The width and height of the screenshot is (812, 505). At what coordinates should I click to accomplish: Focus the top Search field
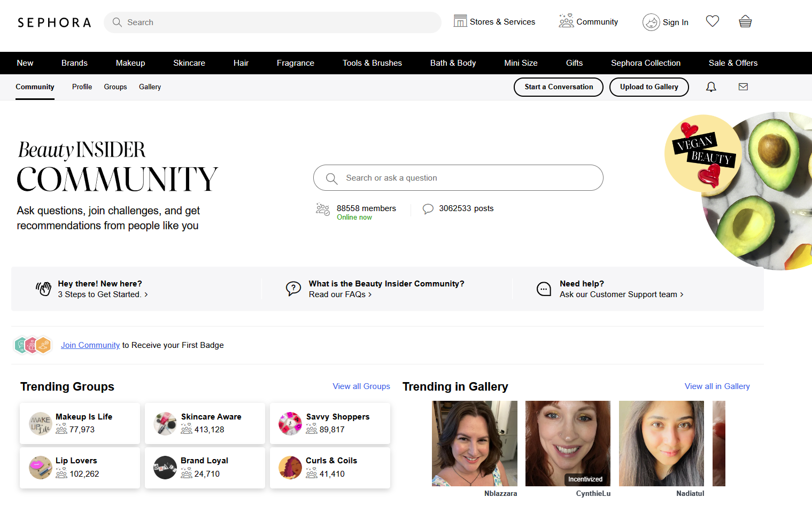pyautogui.click(x=273, y=22)
